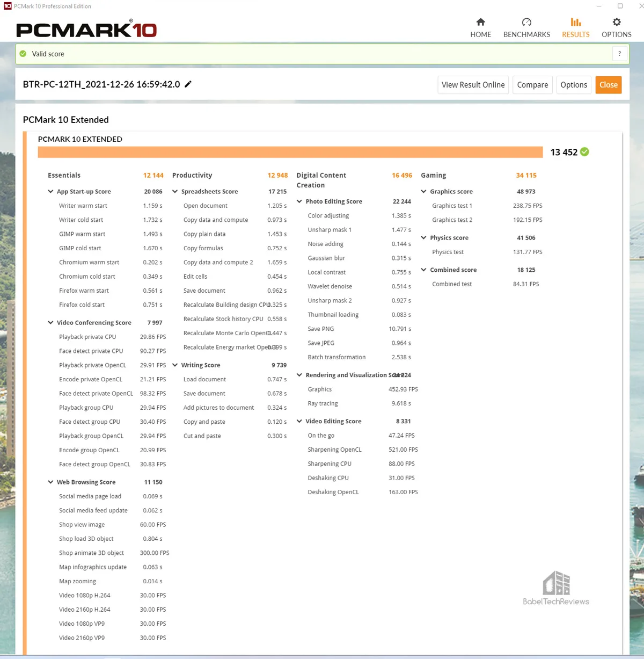Click Deshaking CPU row

(x=361, y=478)
